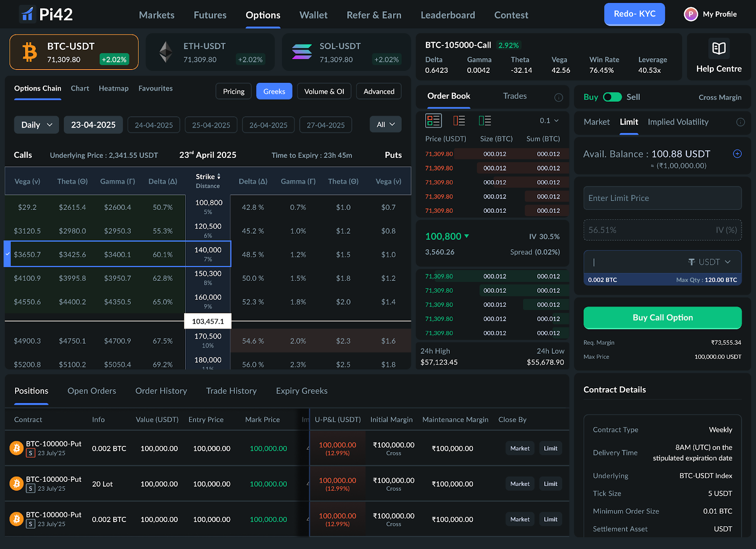The image size is (756, 549).
Task: Open the Leaderboard page
Action: pyautogui.click(x=448, y=15)
